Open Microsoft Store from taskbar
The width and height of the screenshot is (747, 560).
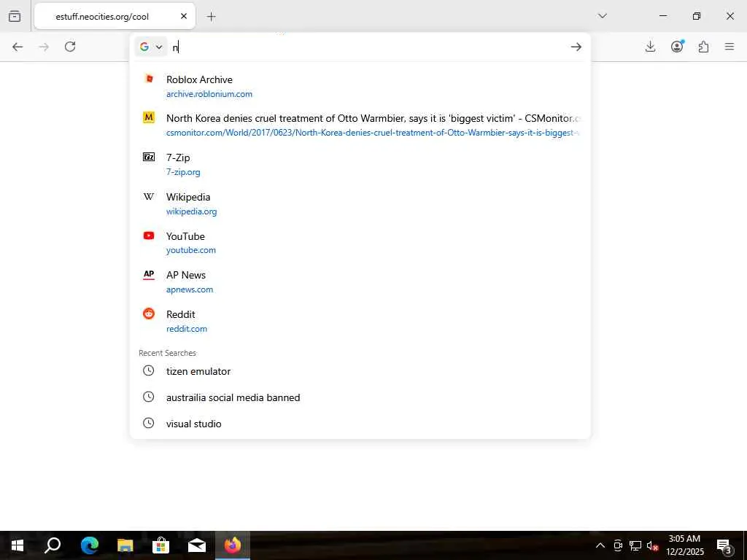[161, 545]
